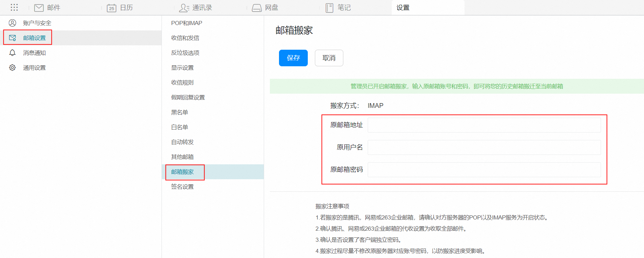The image size is (644, 258).
Task: Go to 自动转发 settings
Action: click(183, 142)
